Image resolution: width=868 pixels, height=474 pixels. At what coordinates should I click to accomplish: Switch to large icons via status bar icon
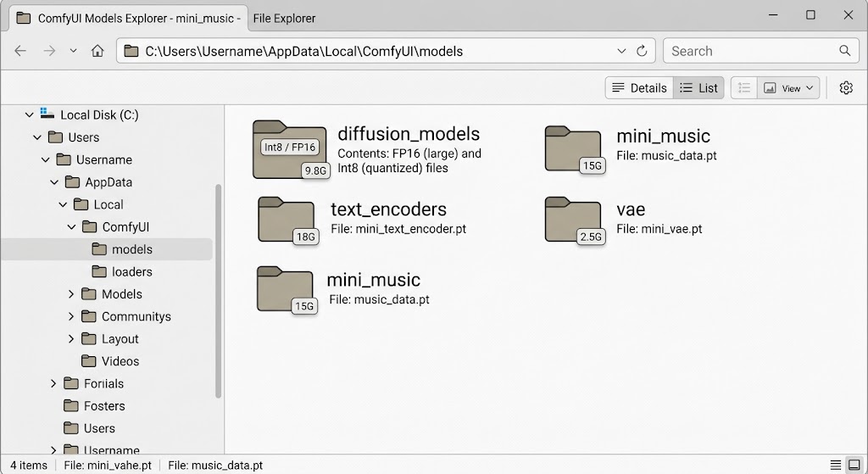point(854,465)
